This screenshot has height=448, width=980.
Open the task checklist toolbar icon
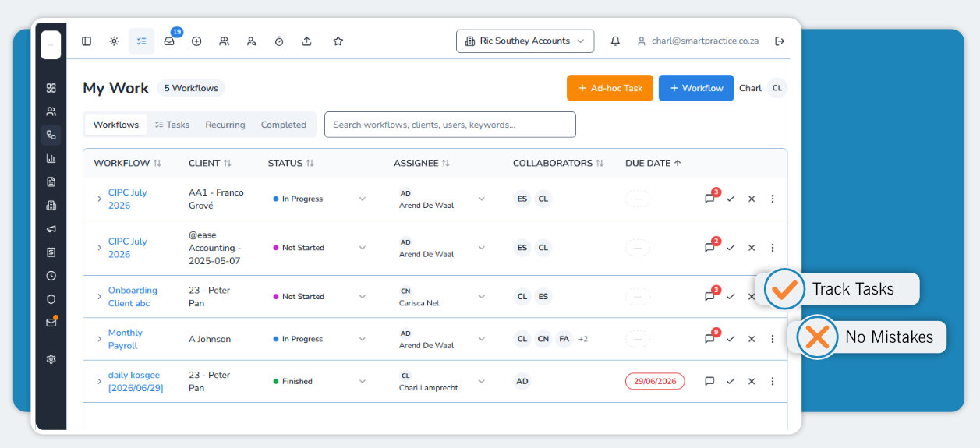point(141,41)
